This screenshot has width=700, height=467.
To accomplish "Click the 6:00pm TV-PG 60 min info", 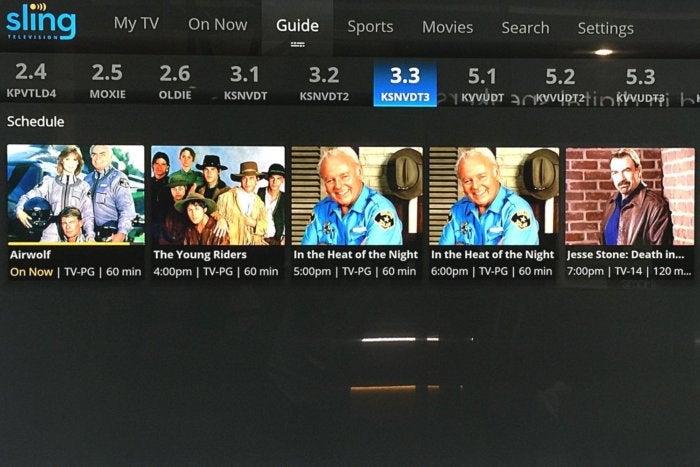I will [x=492, y=271].
